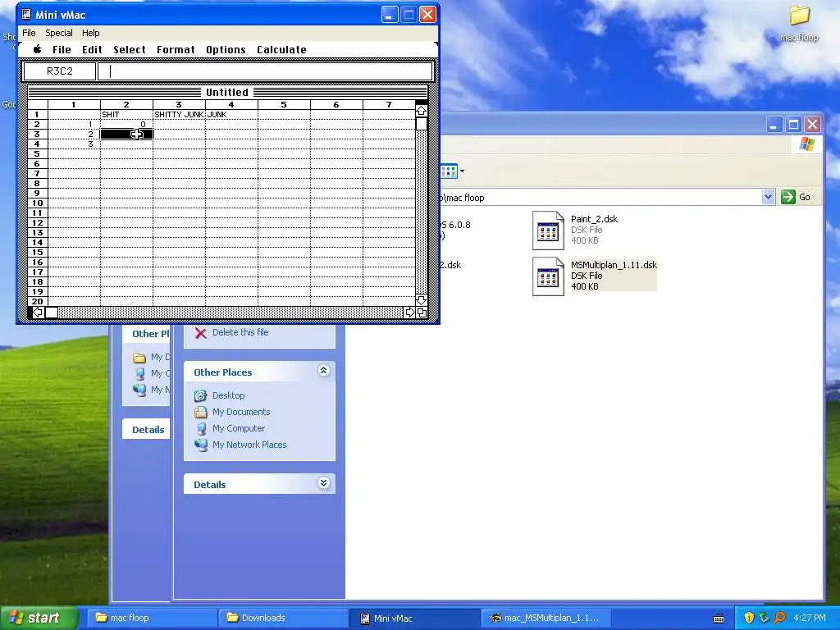The height and width of the screenshot is (630, 840).
Task: Collapse the Other Places panel
Action: pyautogui.click(x=323, y=370)
